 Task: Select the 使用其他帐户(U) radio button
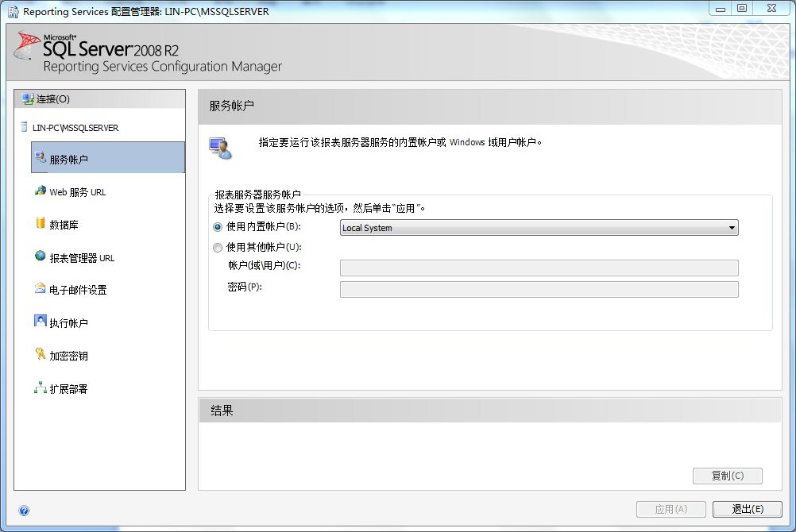click(218, 247)
